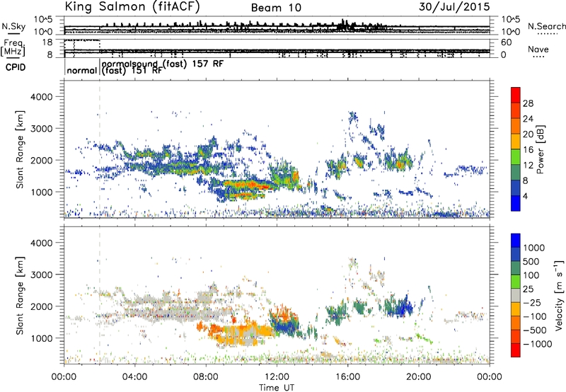Viewport: 566px width, 392px height.
Task: Click the Slant Range label of velocity panel
Action: click(20, 296)
